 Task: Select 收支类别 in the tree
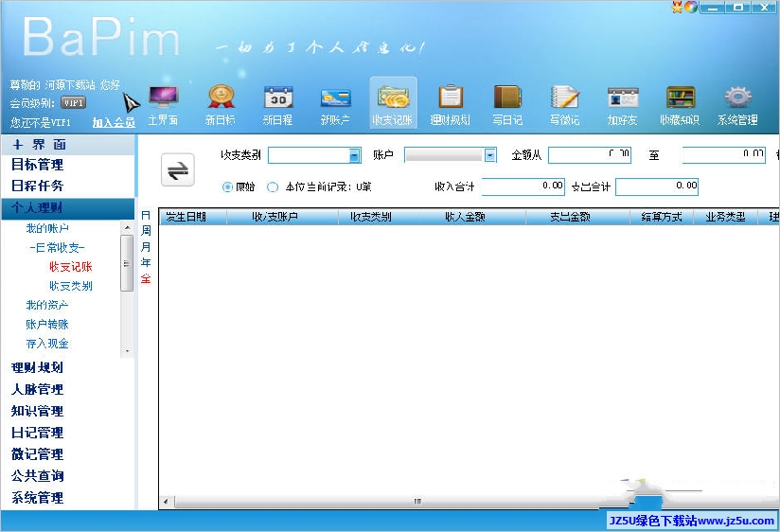(x=71, y=286)
